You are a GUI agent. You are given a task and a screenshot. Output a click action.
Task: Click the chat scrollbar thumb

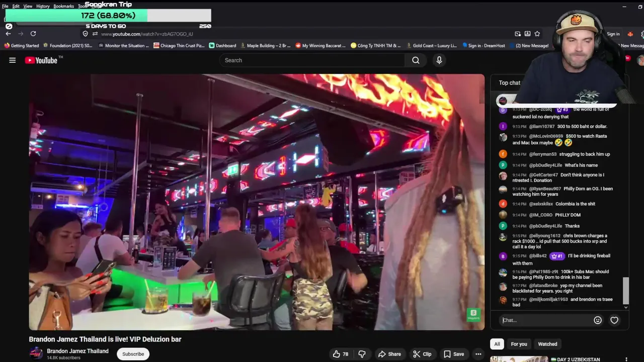[x=626, y=290]
